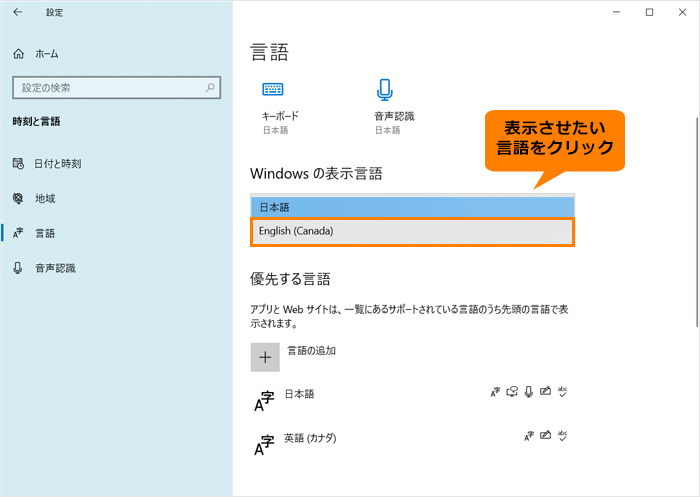Click handwriting icon for 日本語
This screenshot has width=700, height=497.
pos(545,391)
